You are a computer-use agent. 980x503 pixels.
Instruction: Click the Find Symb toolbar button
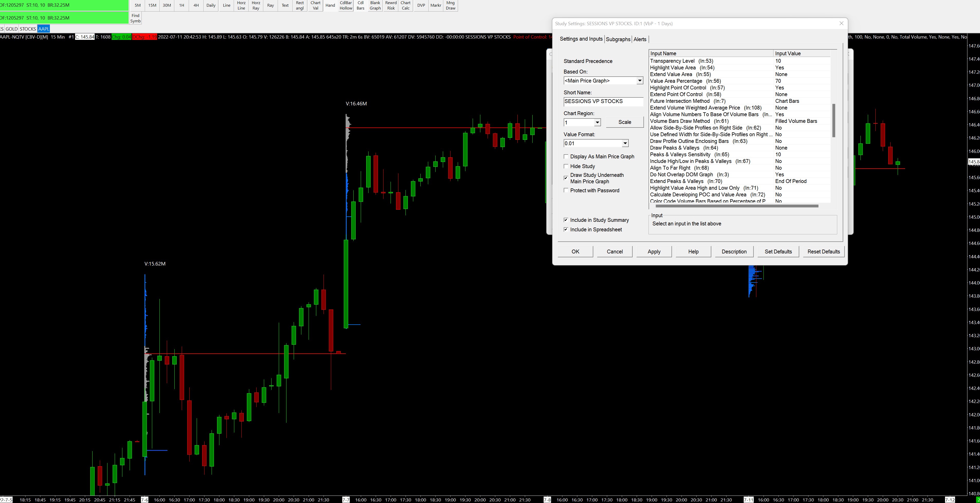pyautogui.click(x=136, y=18)
